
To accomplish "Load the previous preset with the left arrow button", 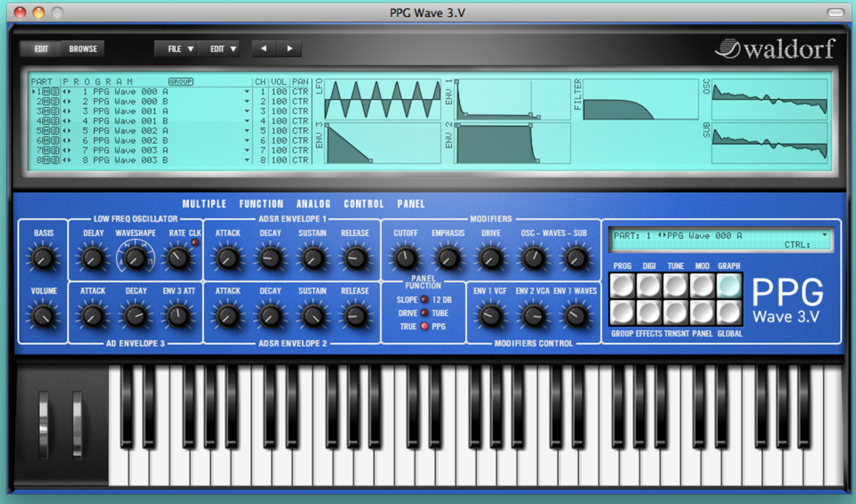I will pos(264,49).
